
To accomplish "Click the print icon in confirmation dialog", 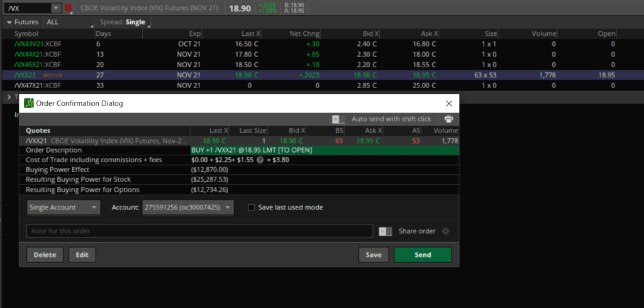I will [x=448, y=119].
